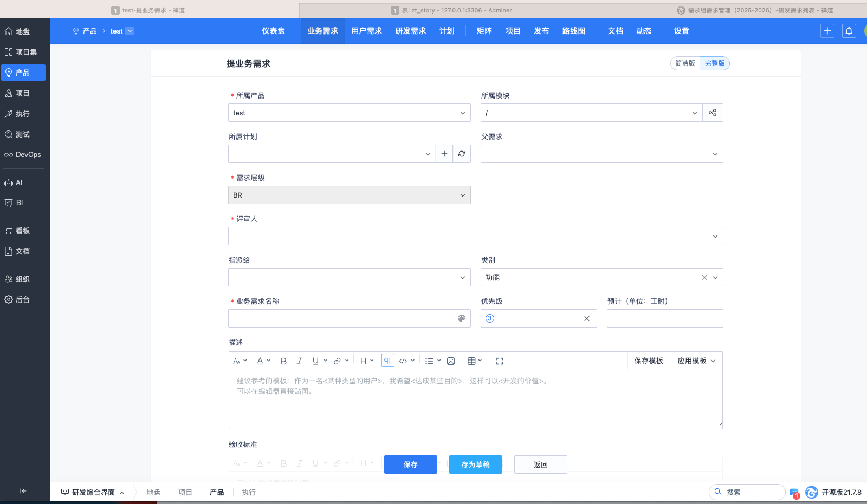Viewport: 867px width, 504px height.
Task: Click the quick-create plus icon in top bar
Action: 827,31
